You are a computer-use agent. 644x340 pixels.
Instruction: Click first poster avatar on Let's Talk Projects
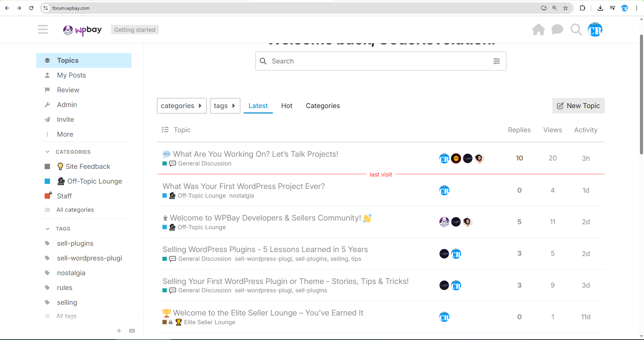(444, 158)
